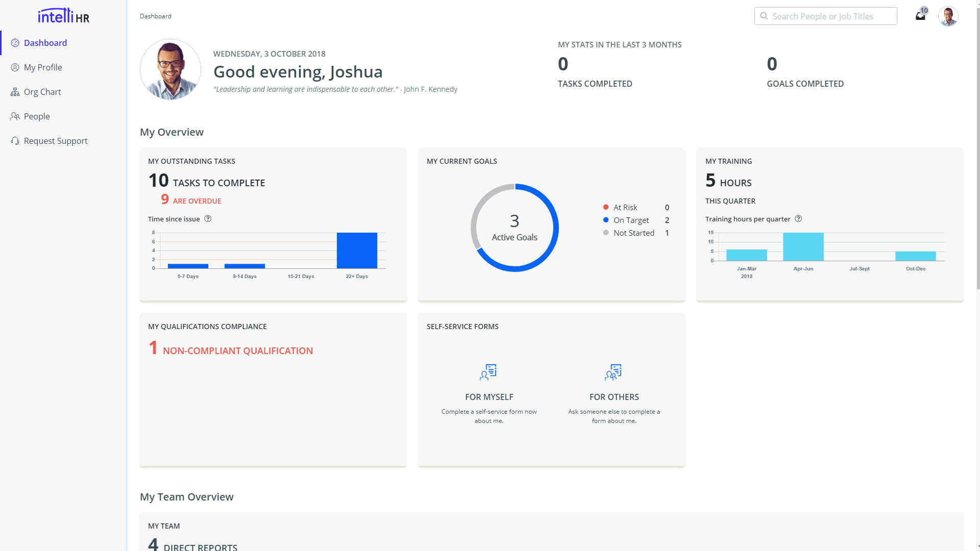This screenshot has height=551, width=980.
Task: Click the Active Goals donut chart
Action: point(514,228)
